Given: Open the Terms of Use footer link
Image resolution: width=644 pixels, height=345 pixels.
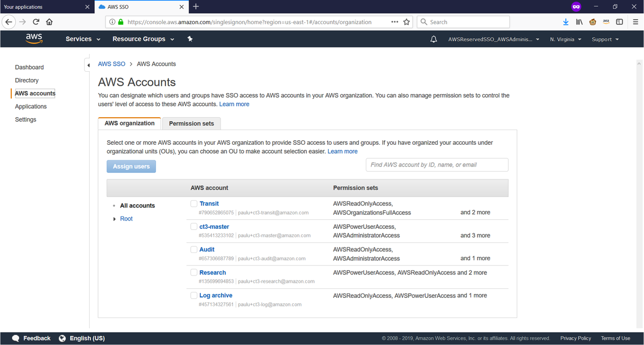Looking at the screenshot, I should (615, 338).
